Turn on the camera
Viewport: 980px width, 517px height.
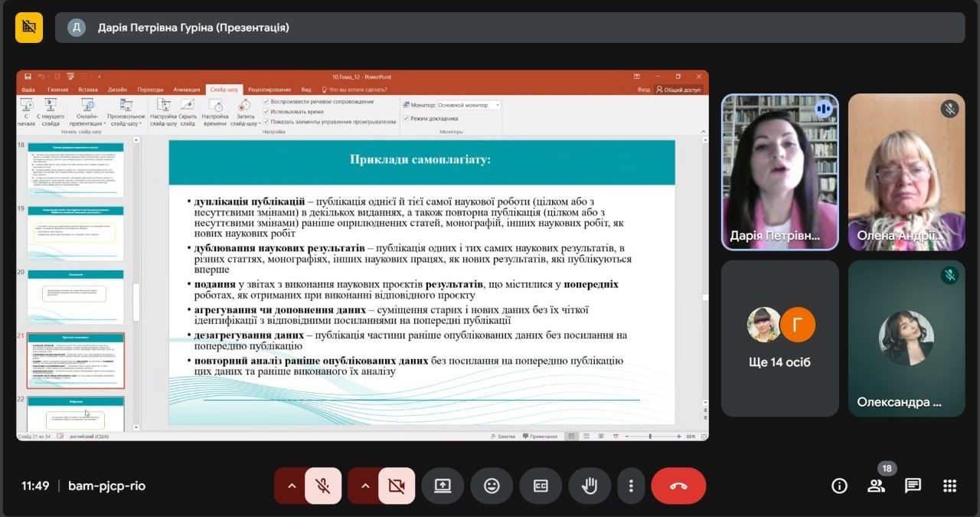click(397, 486)
